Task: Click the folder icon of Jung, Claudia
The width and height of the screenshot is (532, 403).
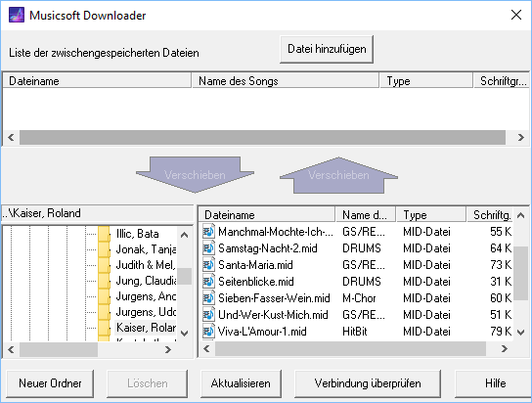Action: coord(105,281)
